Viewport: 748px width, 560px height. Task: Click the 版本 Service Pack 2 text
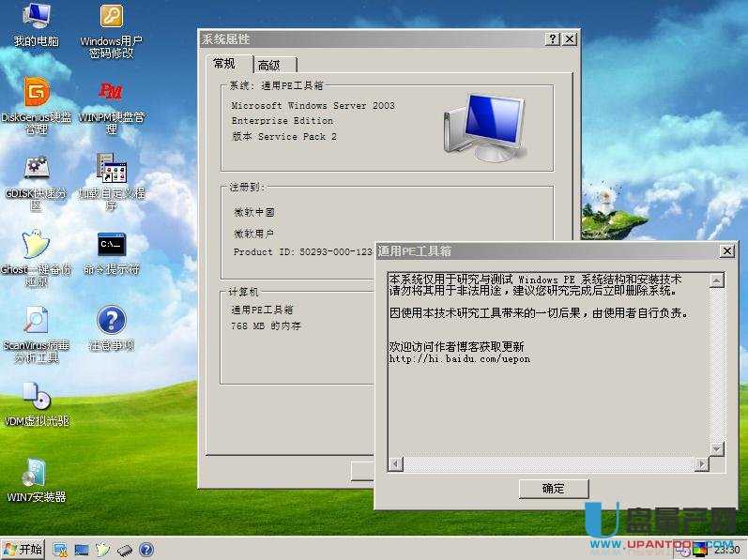[284, 137]
